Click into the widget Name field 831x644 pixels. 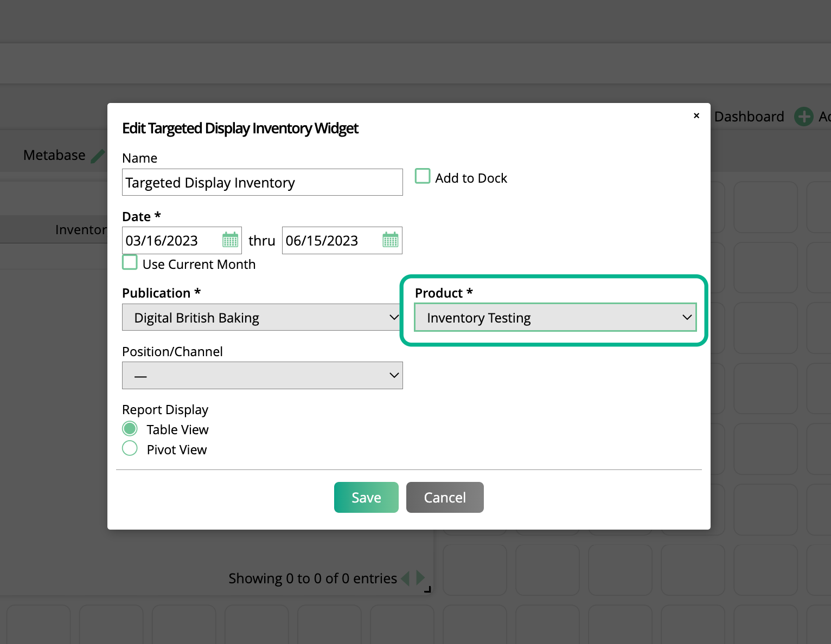262,182
